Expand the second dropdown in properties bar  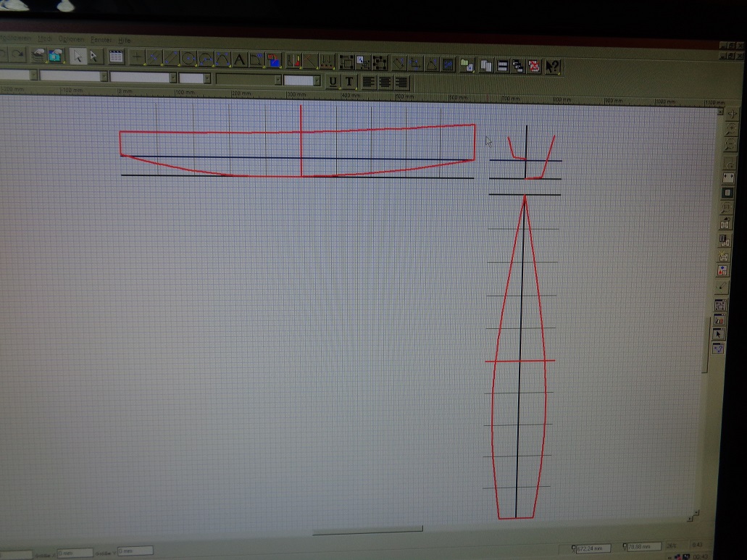click(x=104, y=76)
